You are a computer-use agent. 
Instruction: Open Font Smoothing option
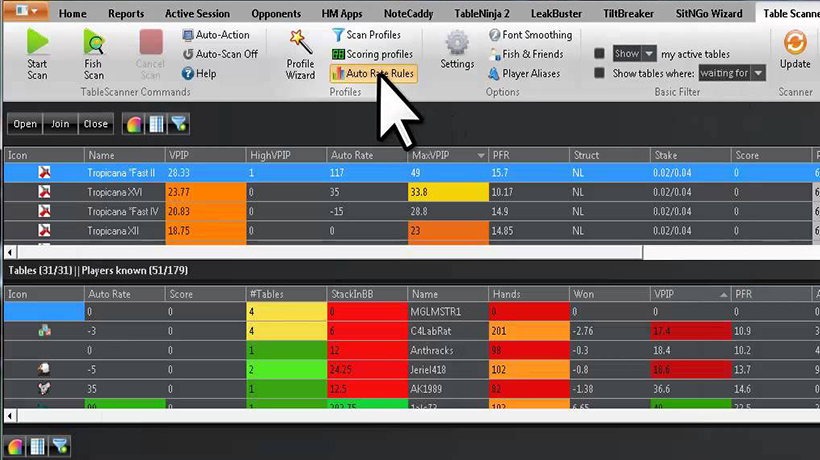click(530, 35)
